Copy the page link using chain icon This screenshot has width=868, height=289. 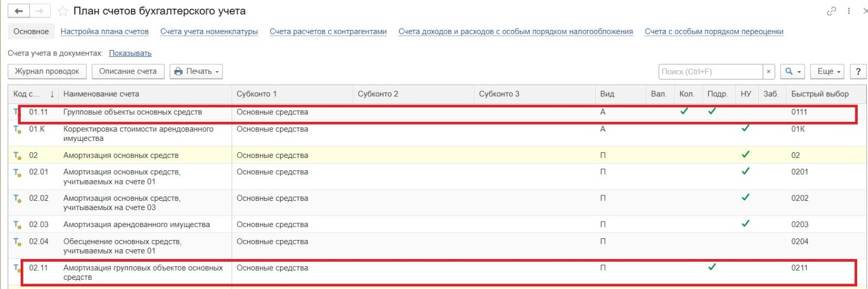click(x=832, y=11)
